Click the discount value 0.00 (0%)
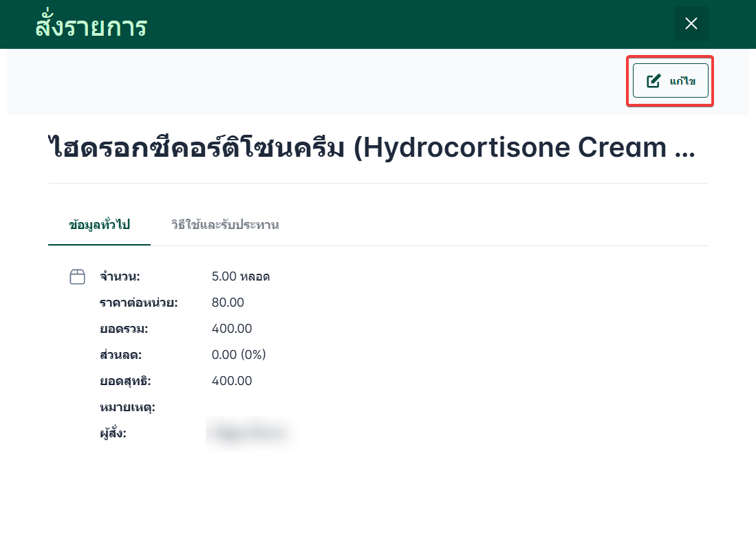 click(x=239, y=355)
